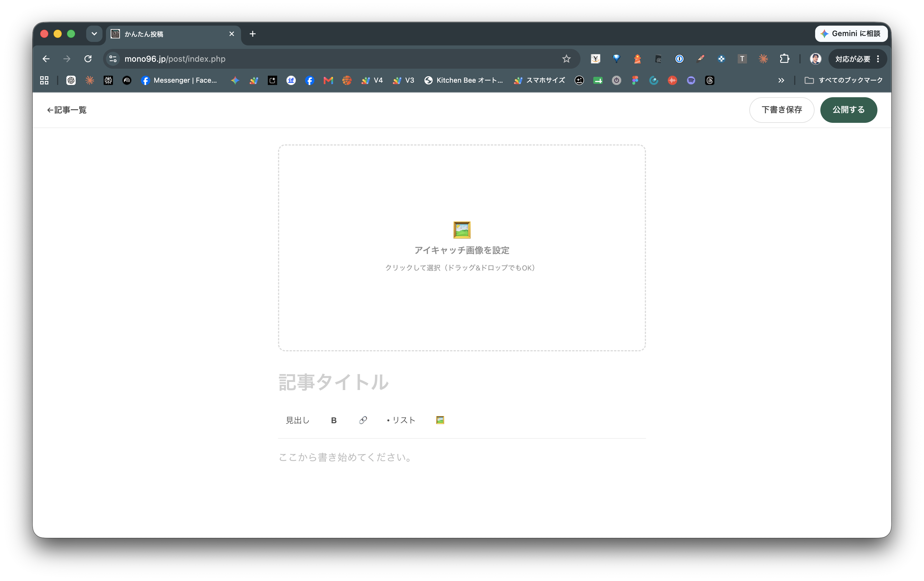Focus the 記事タイトル title field
This screenshot has width=924, height=581.
point(462,382)
